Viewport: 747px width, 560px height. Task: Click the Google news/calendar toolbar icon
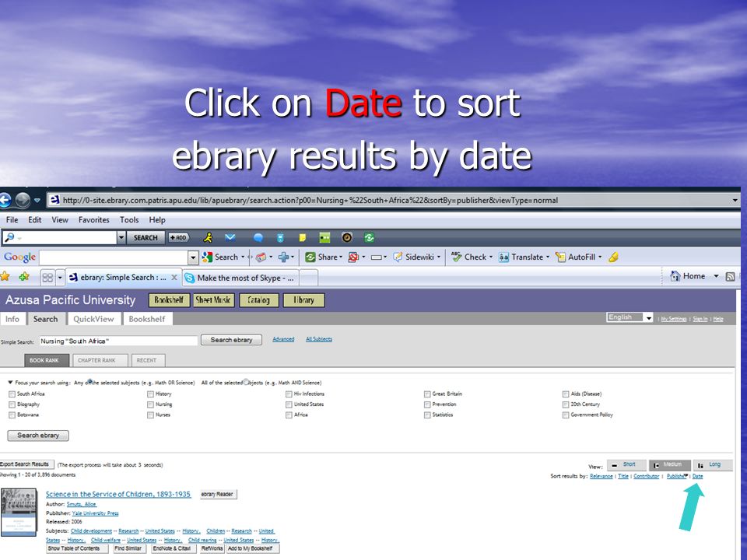(x=261, y=257)
